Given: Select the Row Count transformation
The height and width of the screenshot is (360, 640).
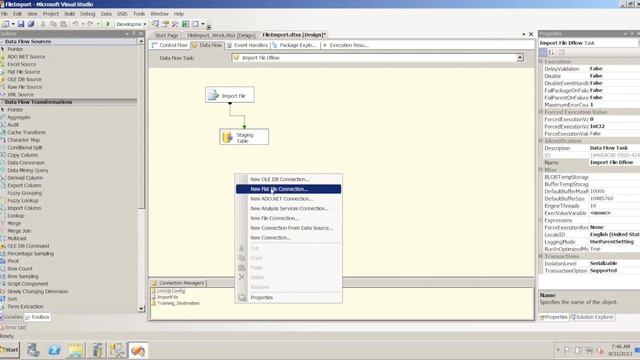Looking at the screenshot, I should [x=20, y=269].
